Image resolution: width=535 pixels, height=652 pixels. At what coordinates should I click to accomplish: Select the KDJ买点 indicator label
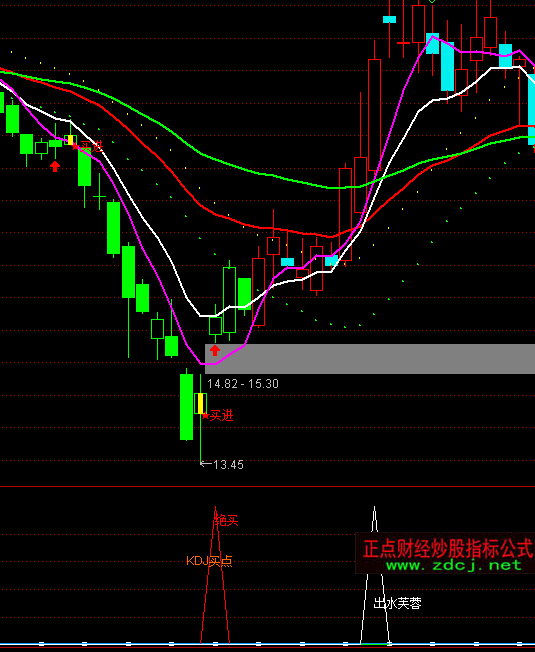click(x=209, y=561)
